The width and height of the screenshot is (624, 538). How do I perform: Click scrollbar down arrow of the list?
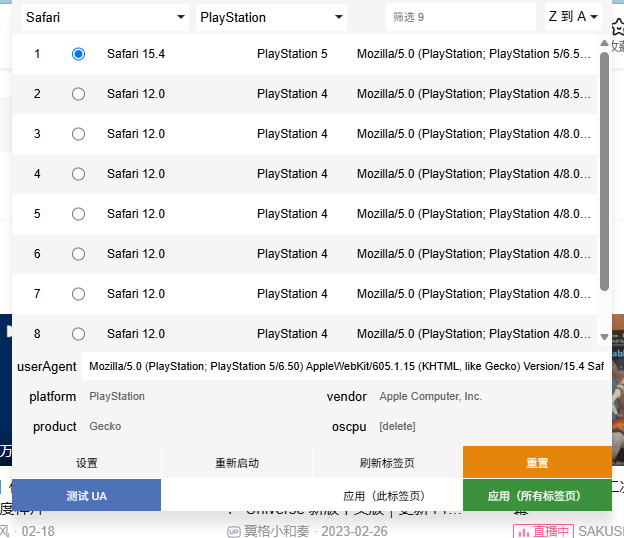coord(604,337)
